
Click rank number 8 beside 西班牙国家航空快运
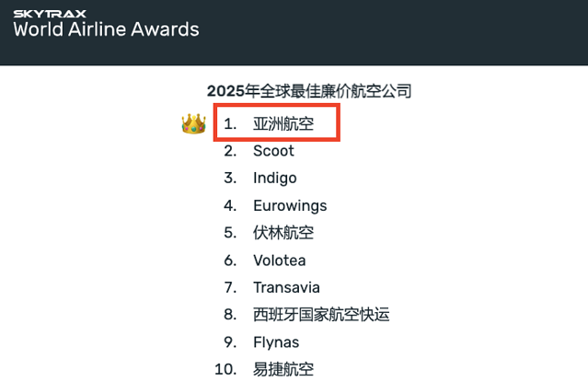[230, 315]
